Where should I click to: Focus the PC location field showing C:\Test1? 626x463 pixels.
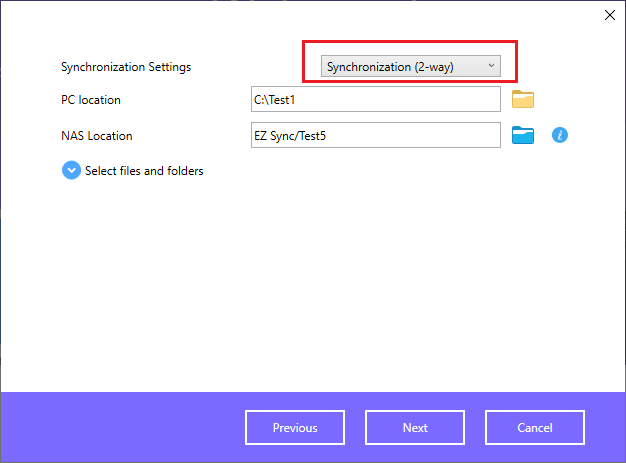pos(376,99)
